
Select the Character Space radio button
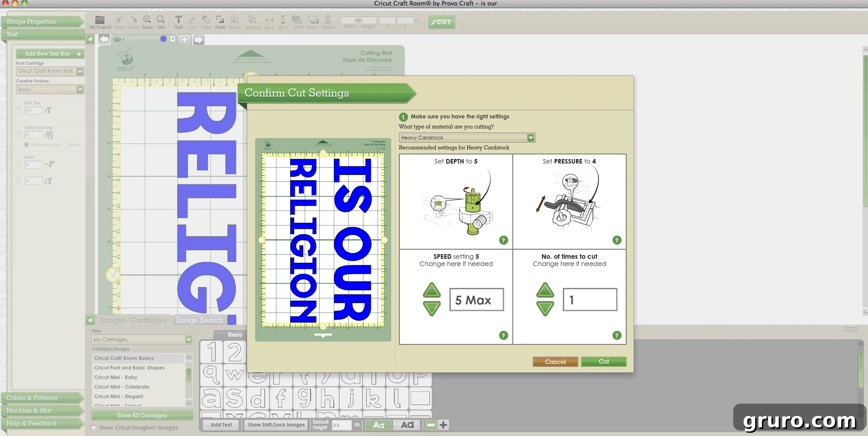tap(26, 145)
